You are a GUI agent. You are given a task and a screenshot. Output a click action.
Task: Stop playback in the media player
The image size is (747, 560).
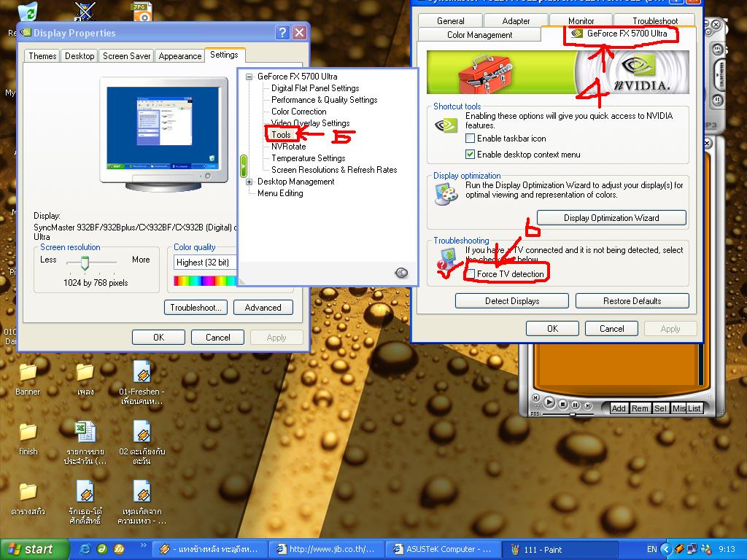(x=562, y=404)
